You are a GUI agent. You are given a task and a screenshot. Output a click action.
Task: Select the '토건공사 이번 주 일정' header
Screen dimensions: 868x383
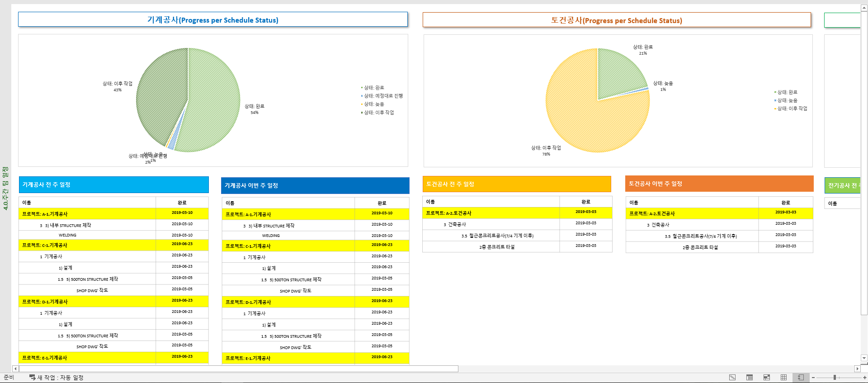[719, 184]
